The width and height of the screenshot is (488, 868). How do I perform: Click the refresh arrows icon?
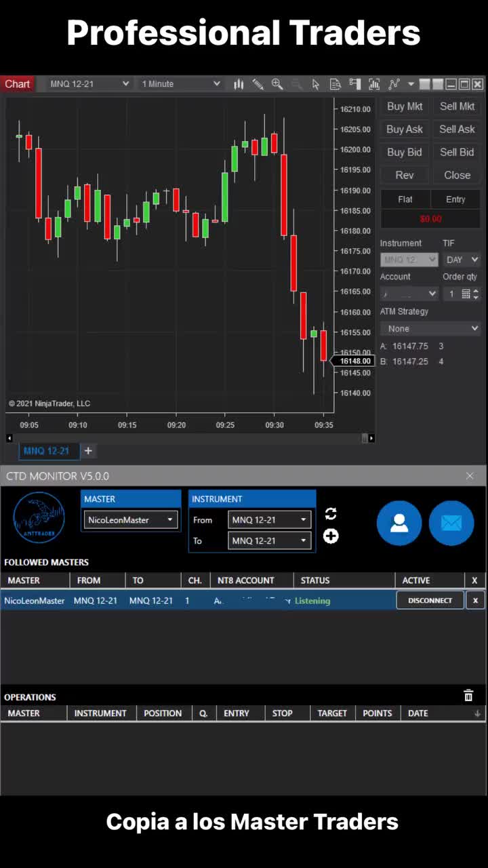point(331,514)
